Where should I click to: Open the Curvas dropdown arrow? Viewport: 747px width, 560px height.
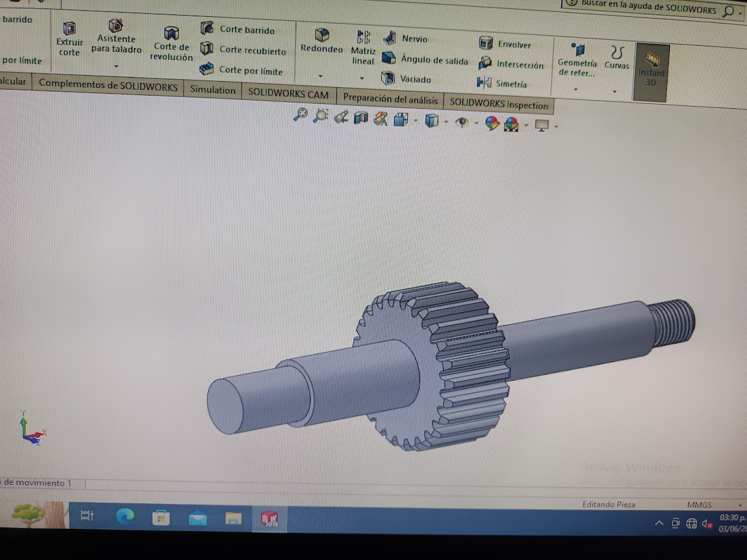coord(615,91)
